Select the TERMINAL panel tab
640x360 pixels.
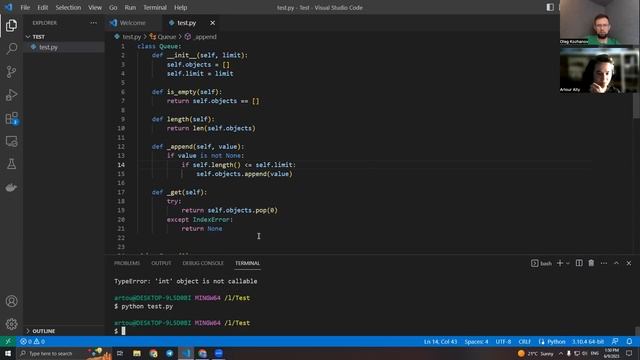point(247,263)
